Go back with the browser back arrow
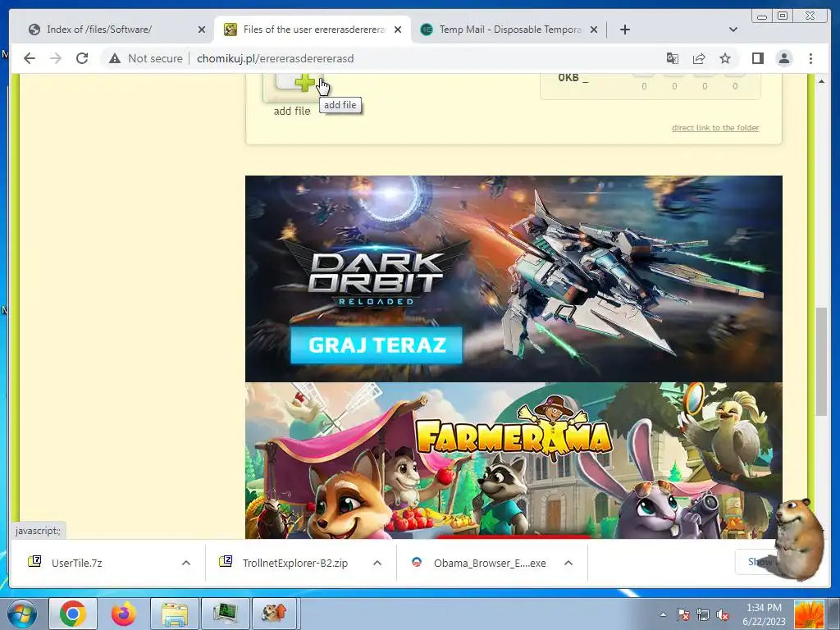Viewport: 840px width, 630px height. click(30, 58)
